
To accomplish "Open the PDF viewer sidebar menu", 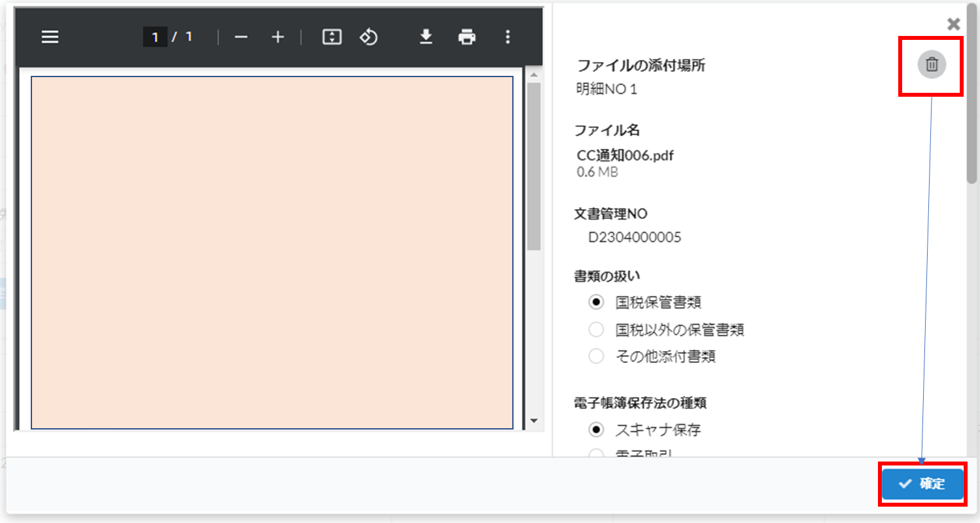I will click(50, 37).
